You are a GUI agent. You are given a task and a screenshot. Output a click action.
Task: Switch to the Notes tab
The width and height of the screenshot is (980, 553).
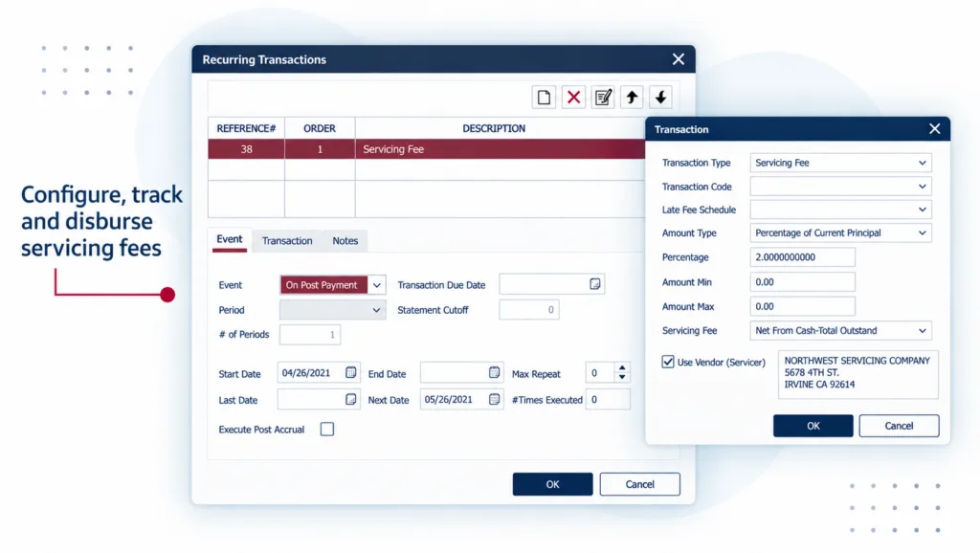pyautogui.click(x=345, y=240)
